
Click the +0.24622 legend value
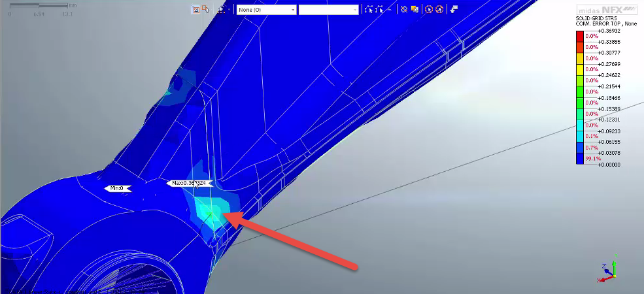[x=609, y=75]
